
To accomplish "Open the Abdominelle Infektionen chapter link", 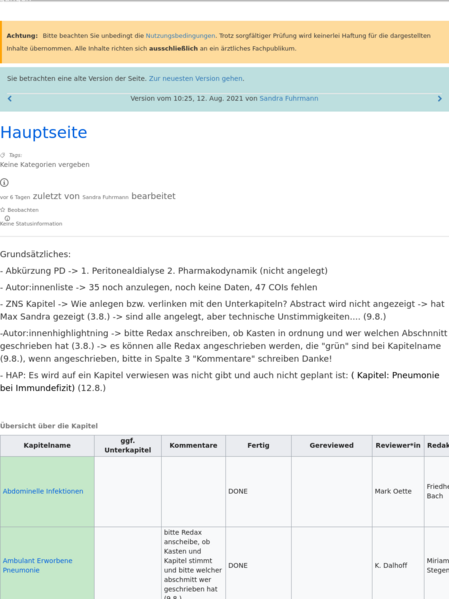I will [43, 491].
